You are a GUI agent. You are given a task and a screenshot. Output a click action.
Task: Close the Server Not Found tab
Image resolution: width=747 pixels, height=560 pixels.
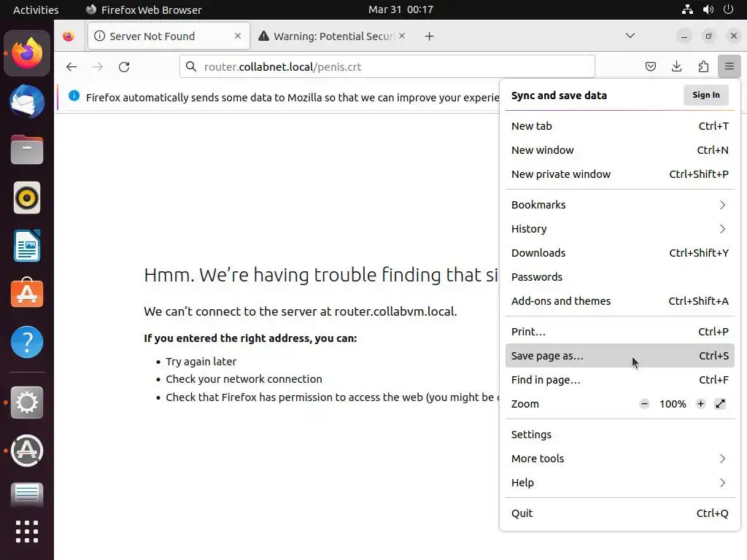pos(238,36)
